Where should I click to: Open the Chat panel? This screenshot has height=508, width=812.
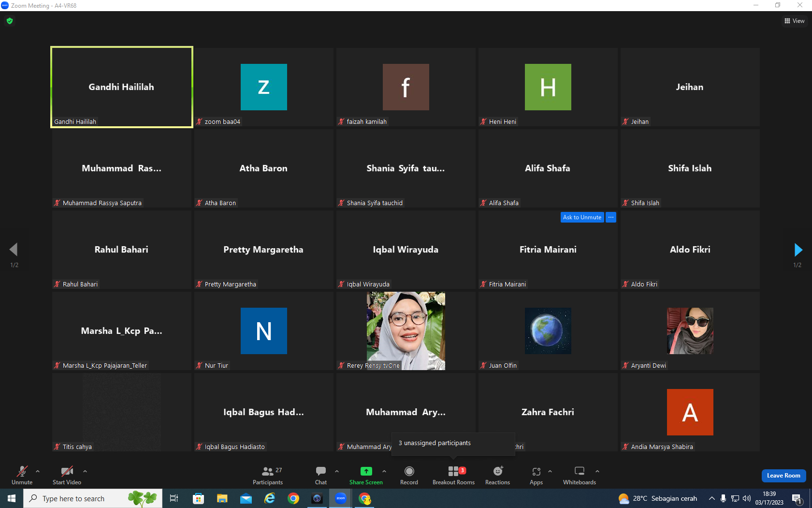[321, 476]
